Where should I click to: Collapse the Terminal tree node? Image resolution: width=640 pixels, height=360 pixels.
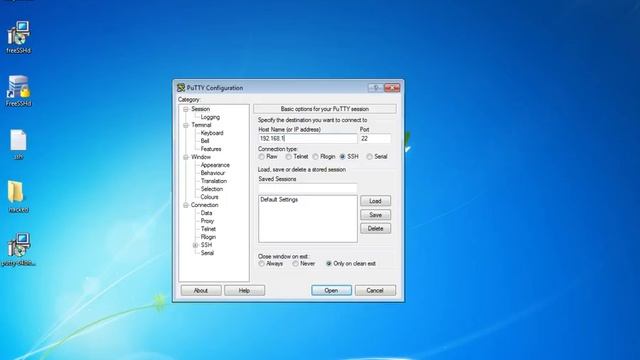186,125
